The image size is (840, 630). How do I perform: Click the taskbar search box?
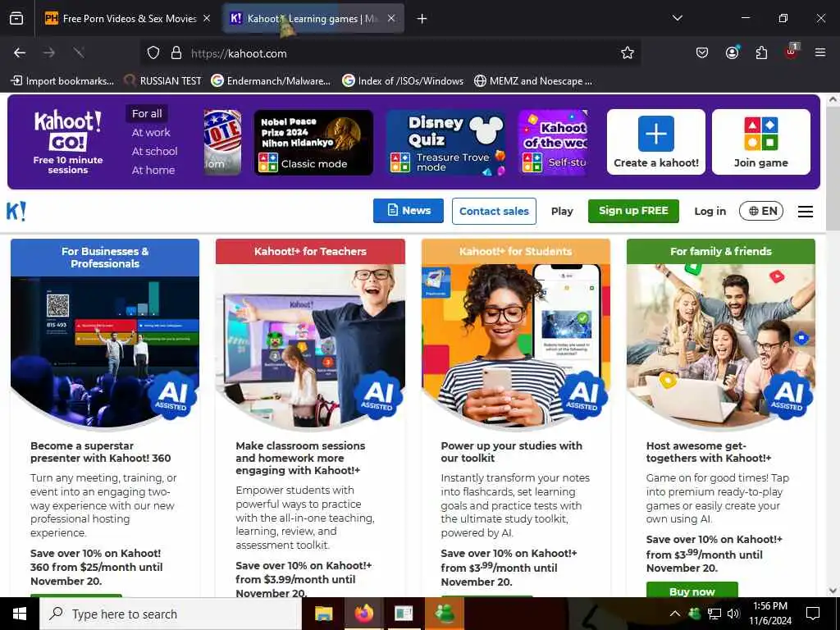(171, 614)
